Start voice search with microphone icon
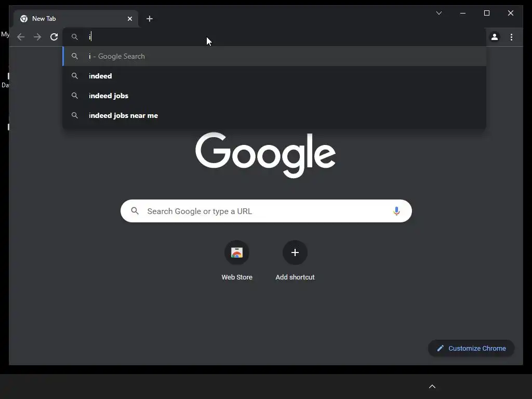532x399 pixels. pyautogui.click(x=396, y=211)
